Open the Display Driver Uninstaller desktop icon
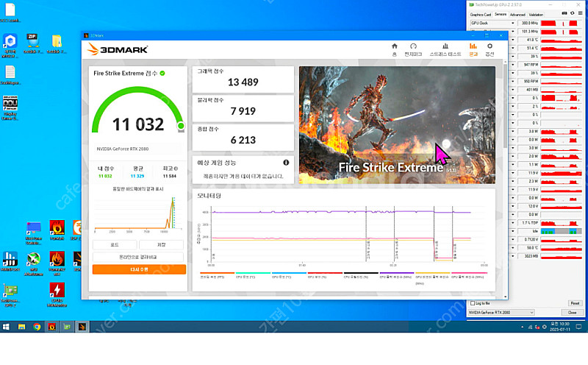The height and width of the screenshot is (365, 588). 10,107
